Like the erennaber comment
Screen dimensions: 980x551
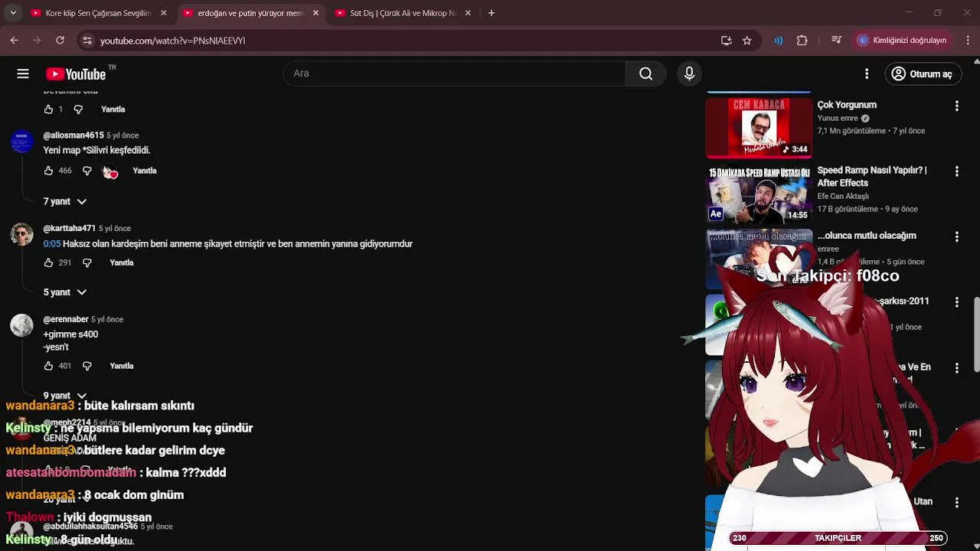(x=48, y=366)
